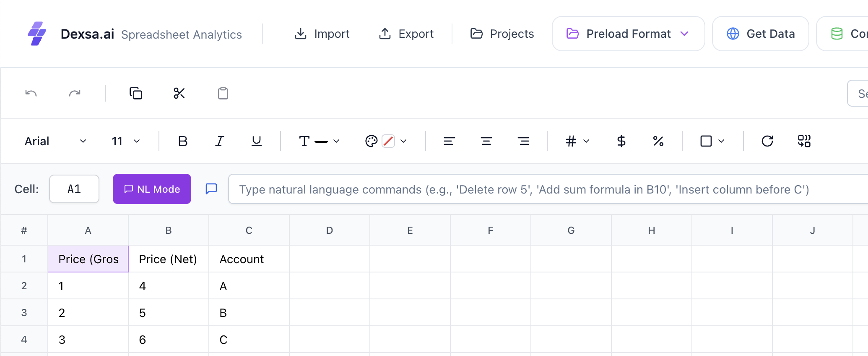Click the refresh circular arrow icon
This screenshot has height=356, width=868.
[x=767, y=141]
